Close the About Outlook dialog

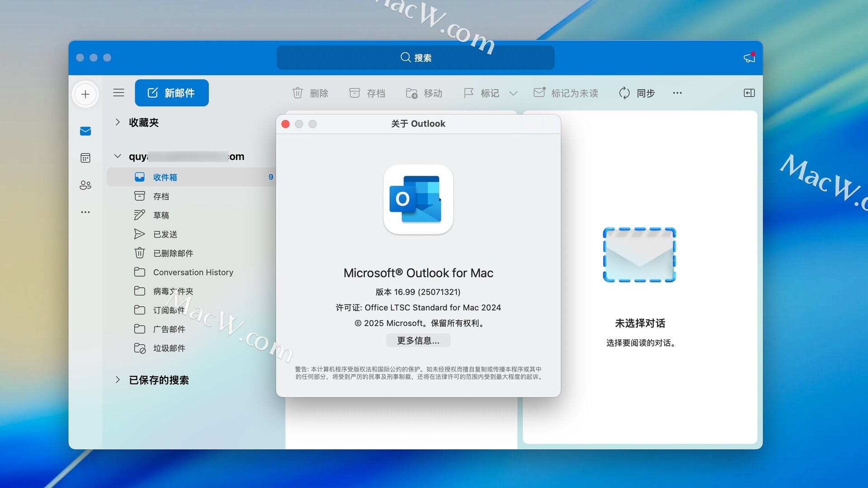286,124
